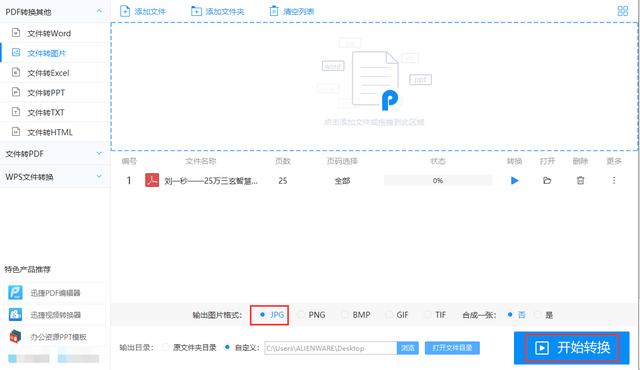Open the output folder icon in row 1
The height and width of the screenshot is (370, 640).
coord(547,180)
